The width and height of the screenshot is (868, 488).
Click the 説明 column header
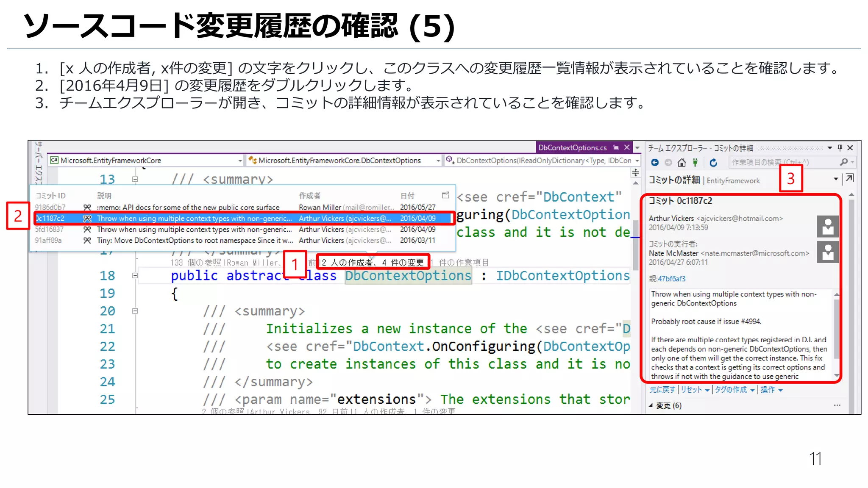pyautogui.click(x=104, y=195)
